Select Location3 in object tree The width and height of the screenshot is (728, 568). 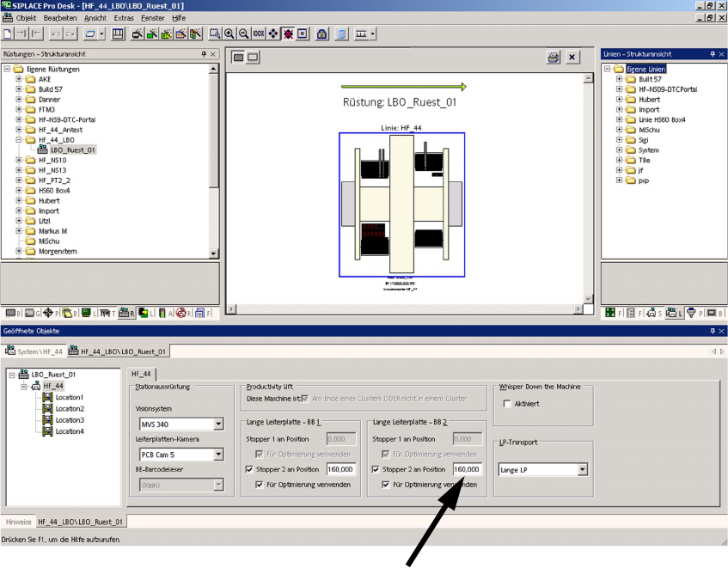(70, 420)
